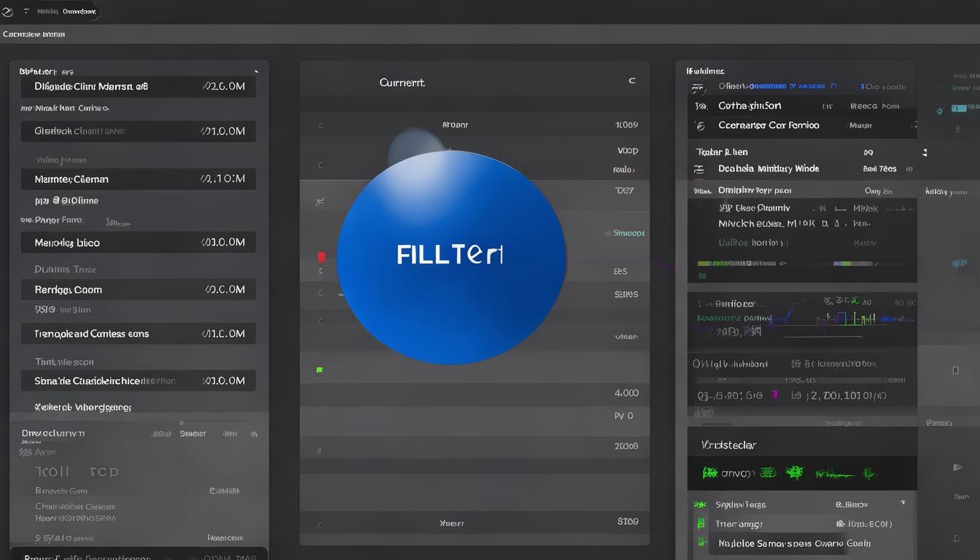The height and width of the screenshot is (560, 980).
Task: Click the Cotha jhison list entry
Action: [x=749, y=106]
